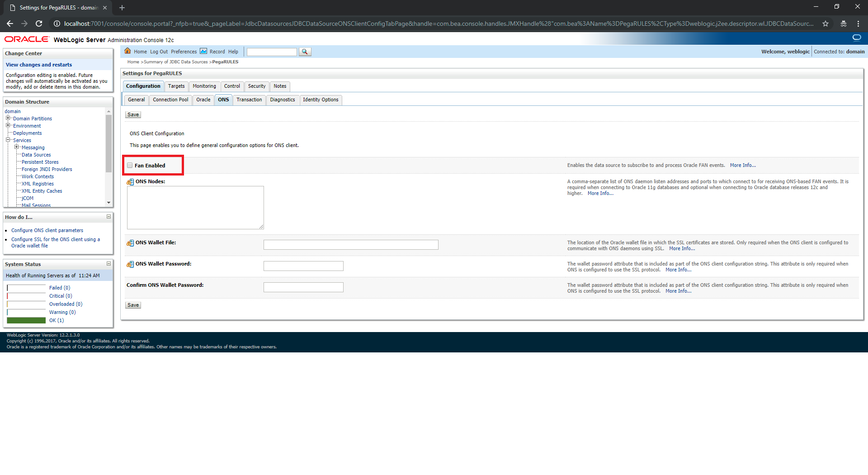Collapse the System Status panel
Image resolution: width=868 pixels, height=475 pixels.
pos(108,264)
